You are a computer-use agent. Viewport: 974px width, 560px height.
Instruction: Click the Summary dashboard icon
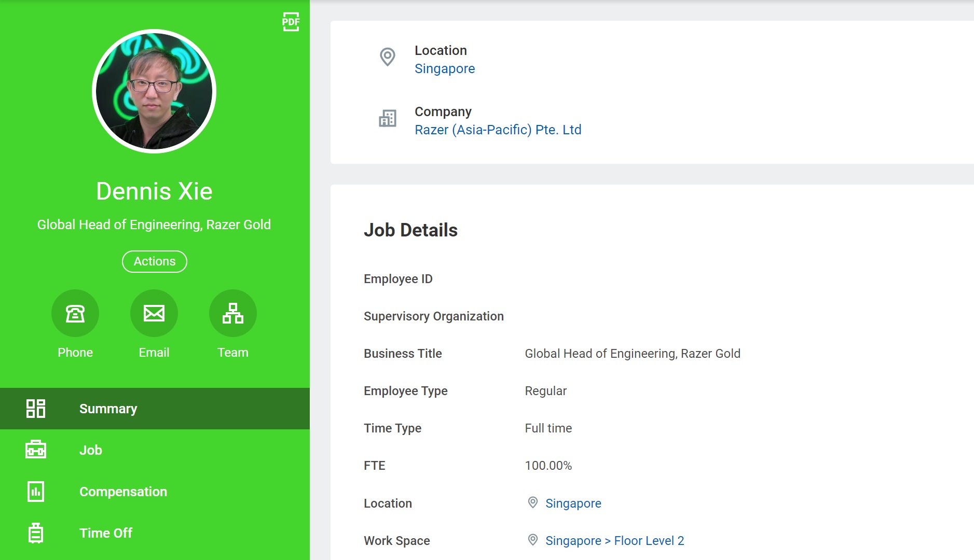(36, 409)
